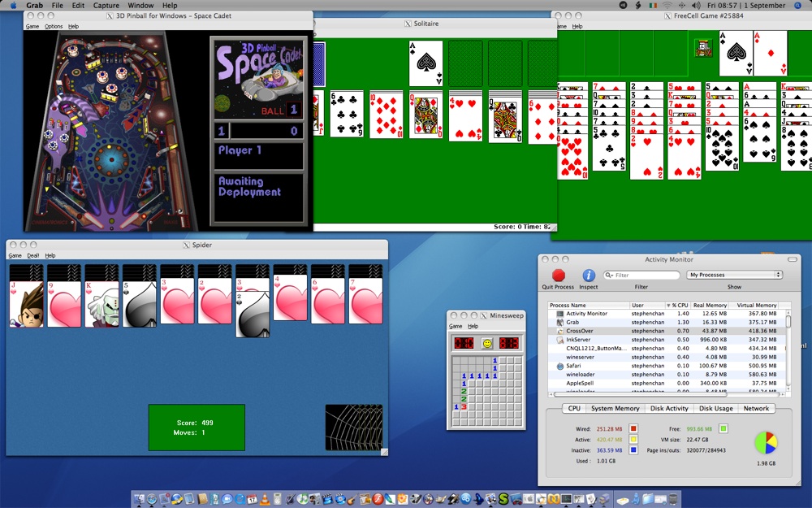Screen dimensions: 812x508
Task: Click the red Wired memory color swatch
Action: click(633, 428)
